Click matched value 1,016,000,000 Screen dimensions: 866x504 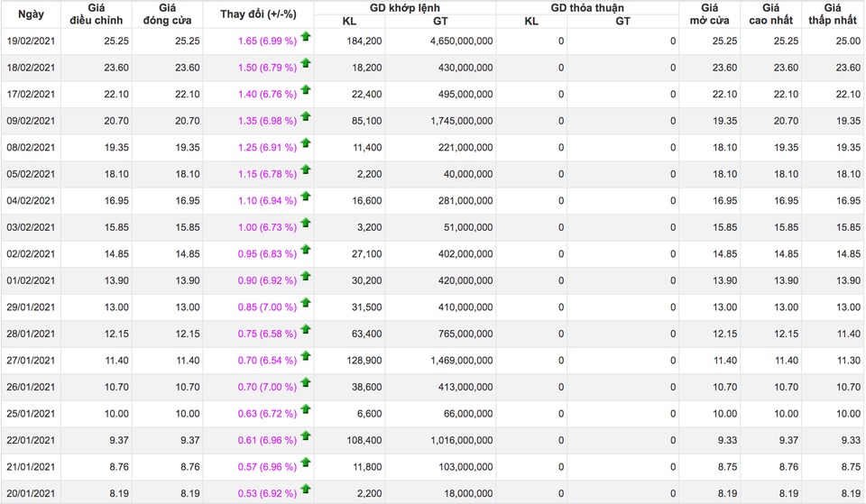pyautogui.click(x=462, y=441)
